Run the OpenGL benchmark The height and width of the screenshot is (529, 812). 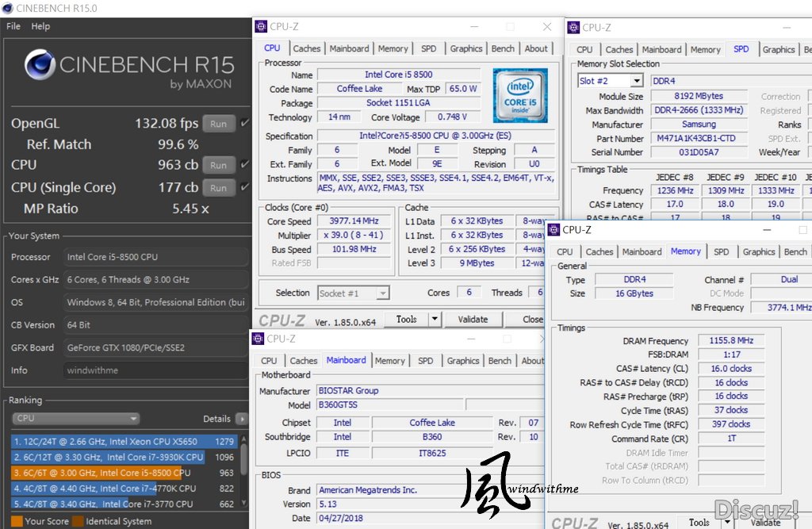[x=218, y=124]
